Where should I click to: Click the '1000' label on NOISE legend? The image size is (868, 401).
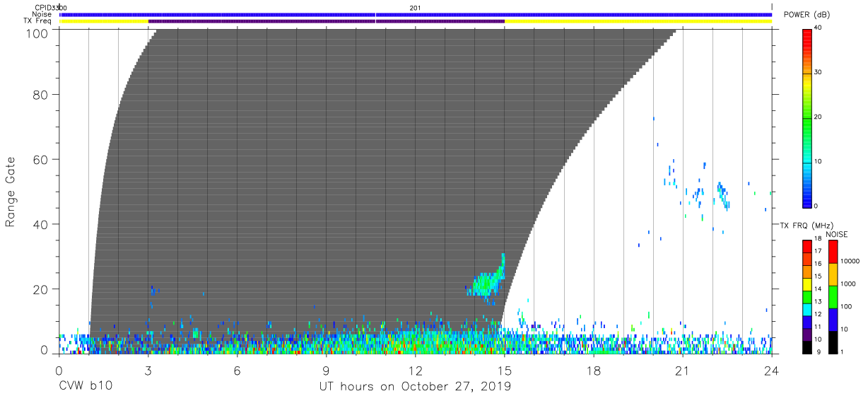coord(848,285)
